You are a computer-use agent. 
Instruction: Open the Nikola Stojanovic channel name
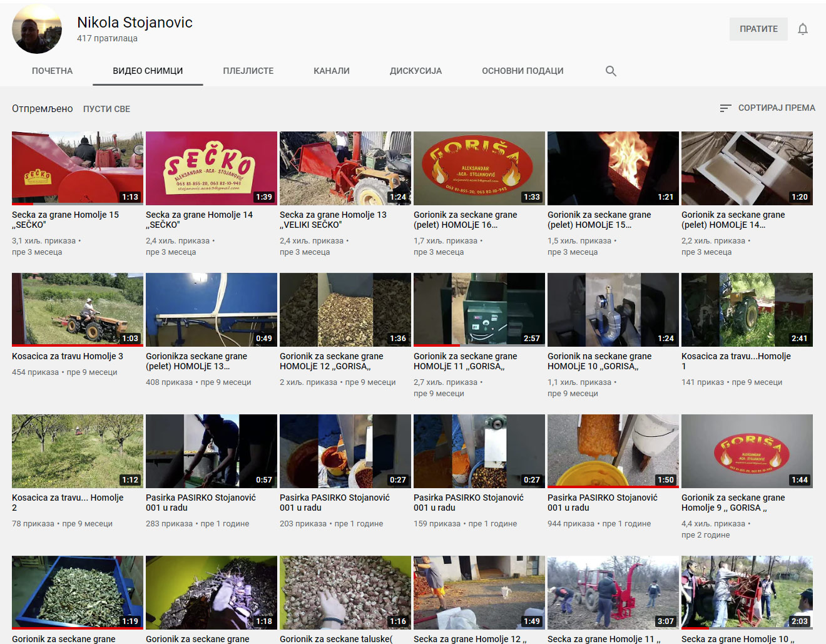135,23
